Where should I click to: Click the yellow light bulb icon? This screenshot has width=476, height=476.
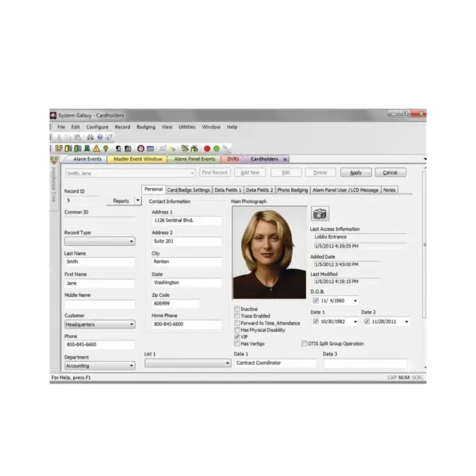(x=106, y=148)
